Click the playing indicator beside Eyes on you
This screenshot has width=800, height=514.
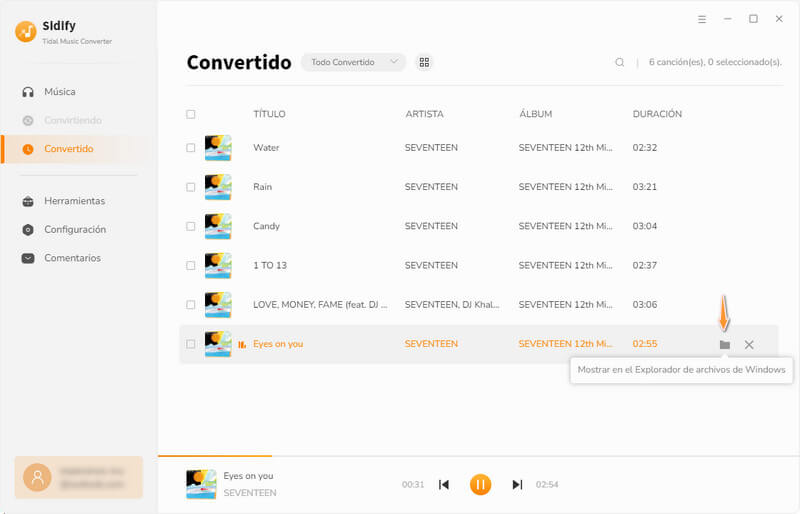[242, 345]
